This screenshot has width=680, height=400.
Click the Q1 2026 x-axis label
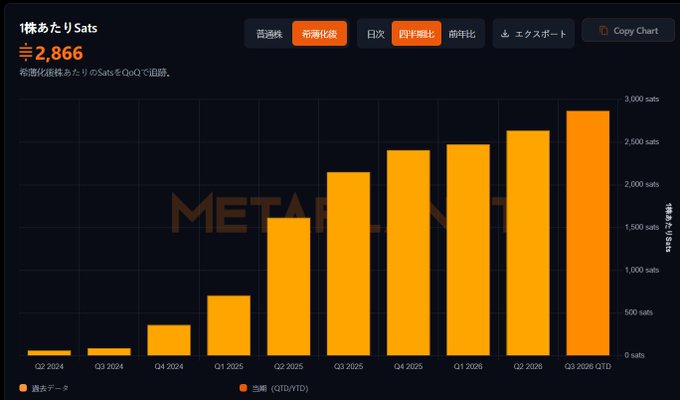tap(468, 367)
